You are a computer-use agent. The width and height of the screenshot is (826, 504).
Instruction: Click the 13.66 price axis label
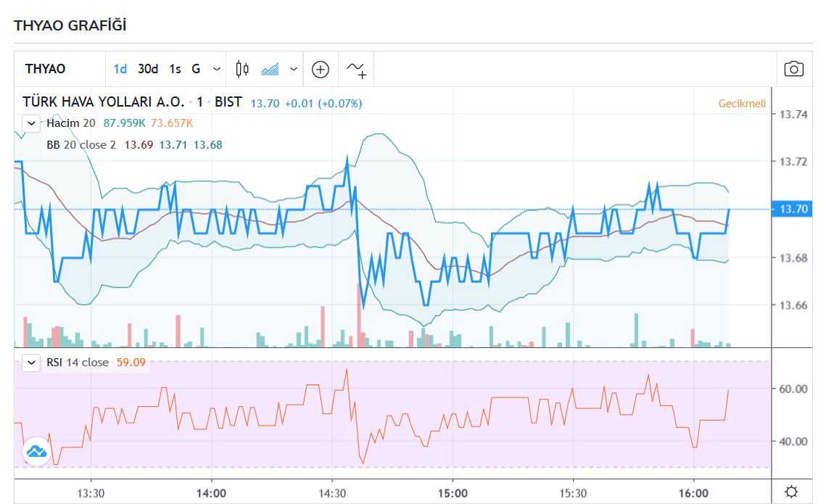pos(793,305)
